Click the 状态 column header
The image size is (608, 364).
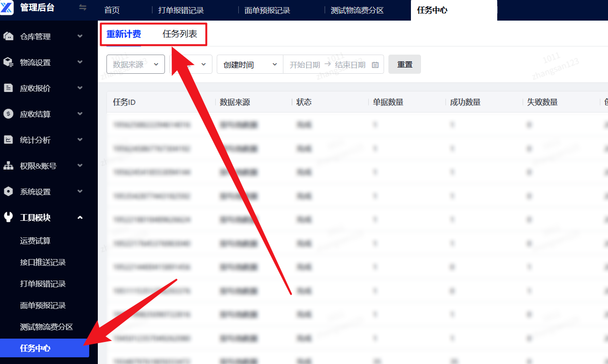pos(304,102)
